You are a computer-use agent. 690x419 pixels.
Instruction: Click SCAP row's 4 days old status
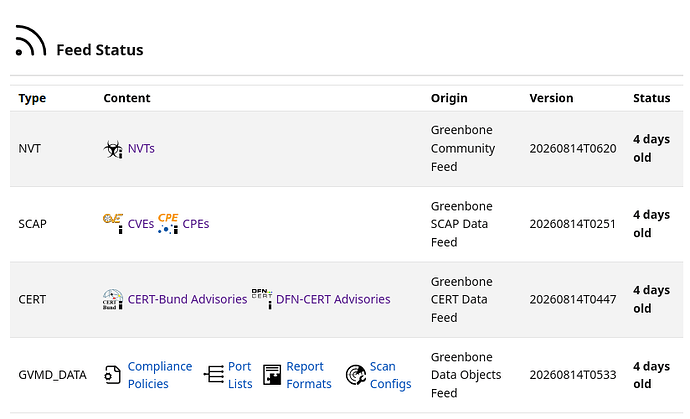[x=652, y=224]
